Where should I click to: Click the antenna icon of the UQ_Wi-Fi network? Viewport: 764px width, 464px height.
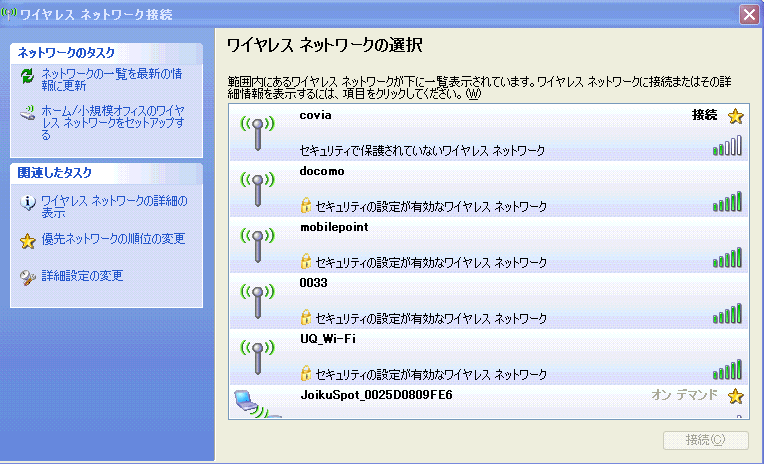coord(258,357)
